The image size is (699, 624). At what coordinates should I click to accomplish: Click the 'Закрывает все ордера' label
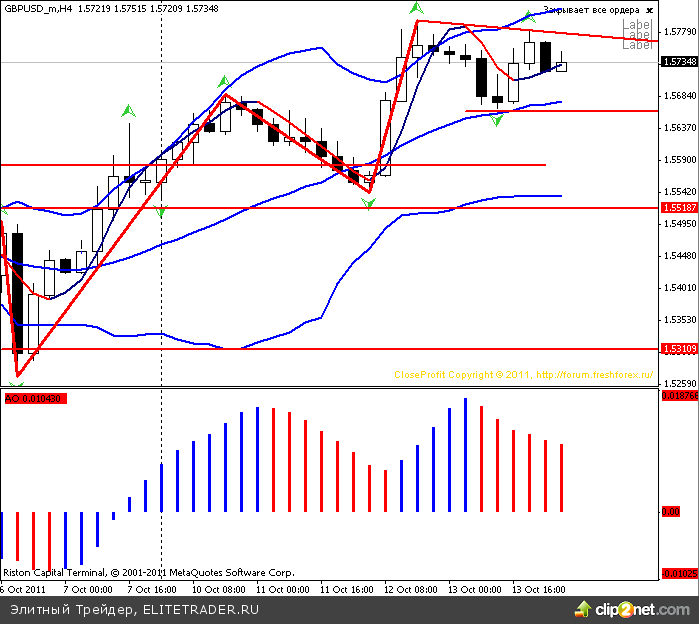(x=592, y=10)
